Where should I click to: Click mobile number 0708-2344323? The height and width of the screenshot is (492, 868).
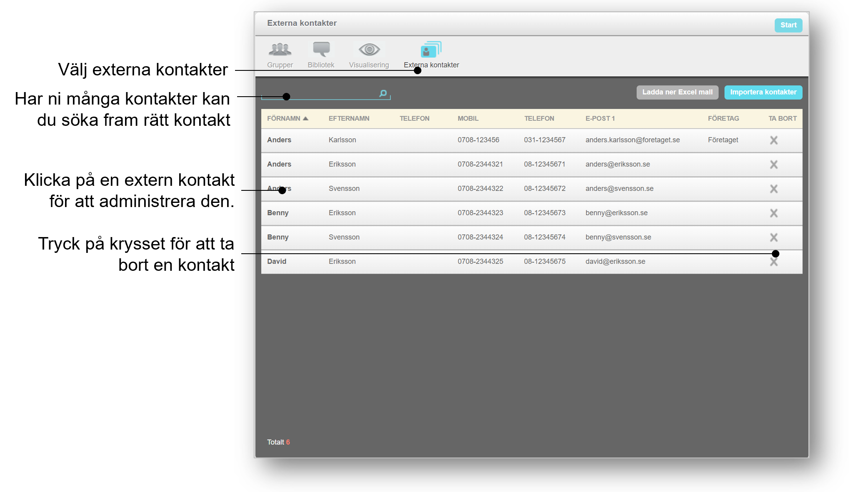[x=480, y=213]
